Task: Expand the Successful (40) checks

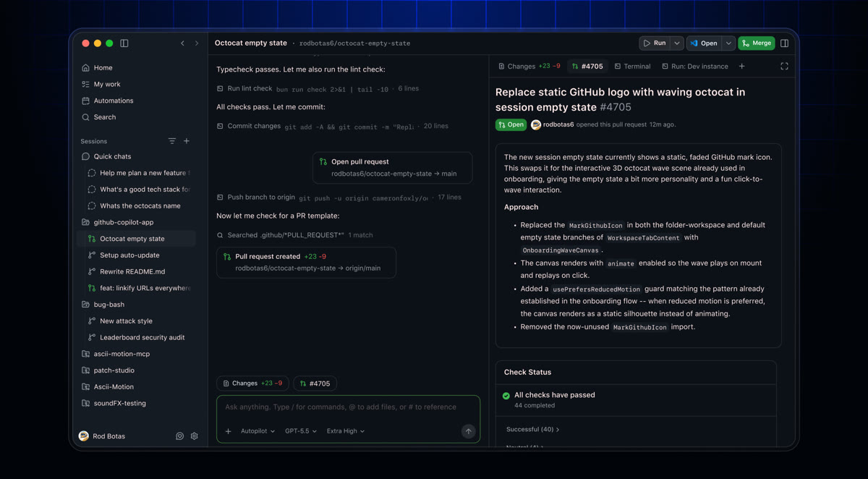Action: click(532, 430)
